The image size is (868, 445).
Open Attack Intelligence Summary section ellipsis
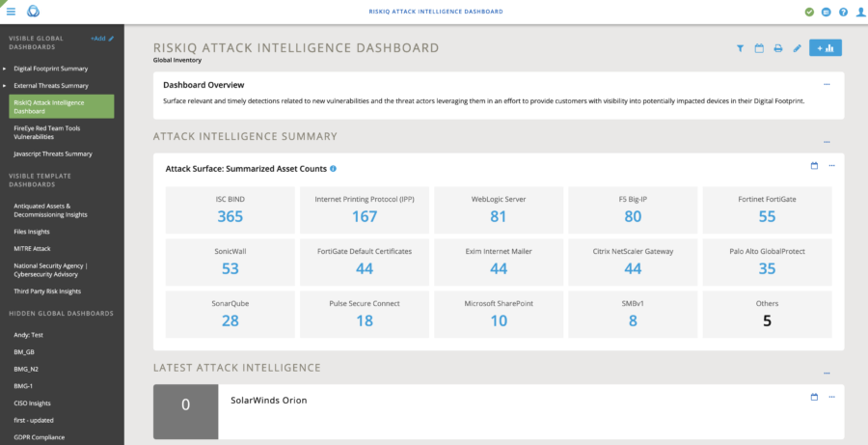click(x=827, y=143)
